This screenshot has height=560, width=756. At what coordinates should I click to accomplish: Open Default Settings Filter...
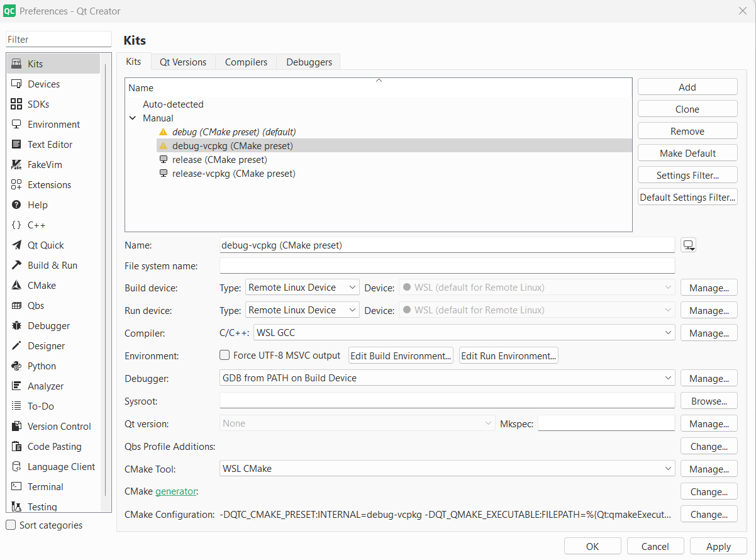687,197
